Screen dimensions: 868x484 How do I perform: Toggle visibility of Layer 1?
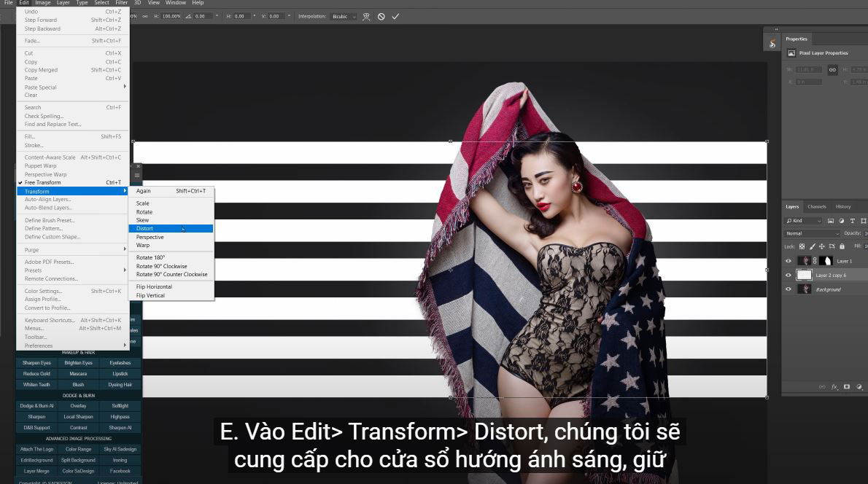click(788, 261)
